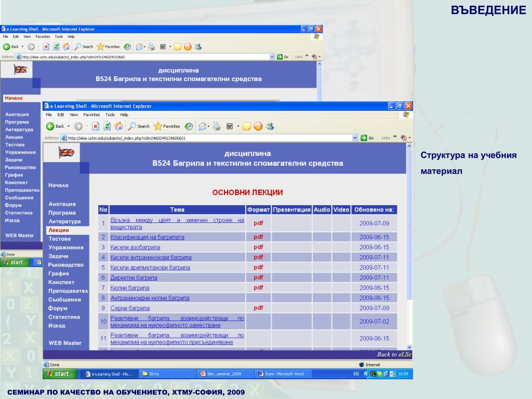
Task: Click Print icon in back IE window
Action: (x=152, y=46)
